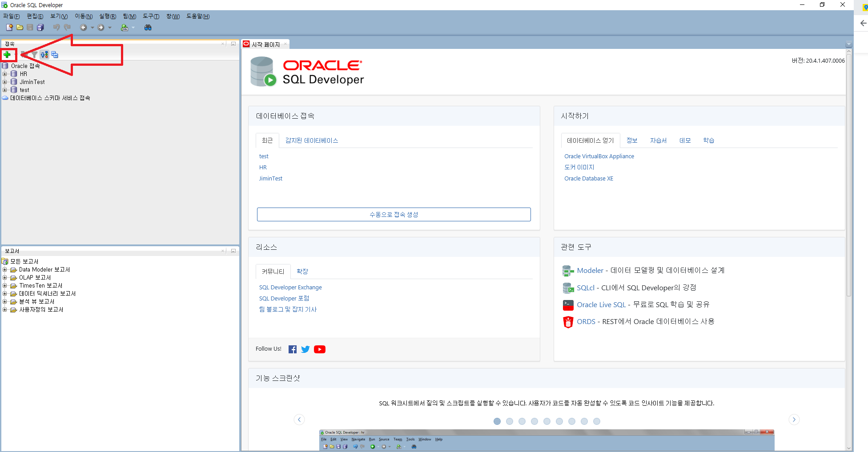The height and width of the screenshot is (452, 868).
Task: Click the Save All icon
Action: click(x=40, y=28)
